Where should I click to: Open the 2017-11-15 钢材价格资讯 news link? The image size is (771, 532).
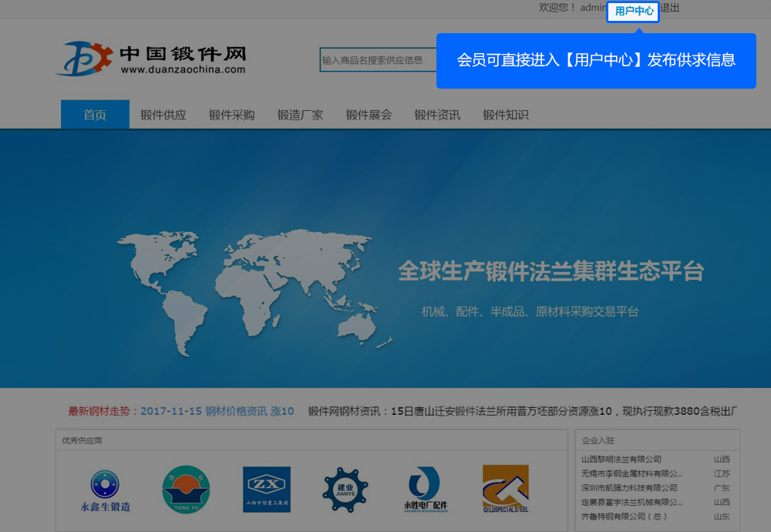(x=217, y=411)
